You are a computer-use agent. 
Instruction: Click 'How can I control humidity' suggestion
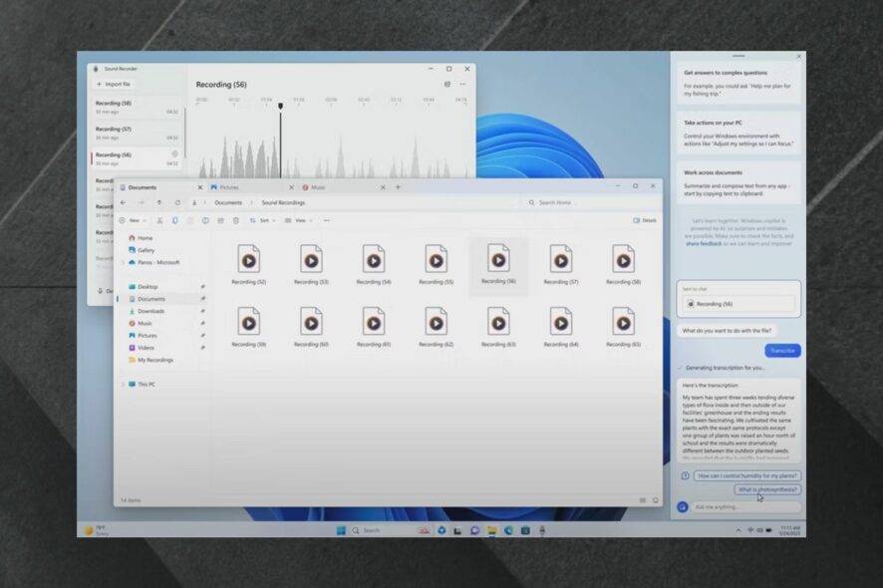tap(747, 476)
